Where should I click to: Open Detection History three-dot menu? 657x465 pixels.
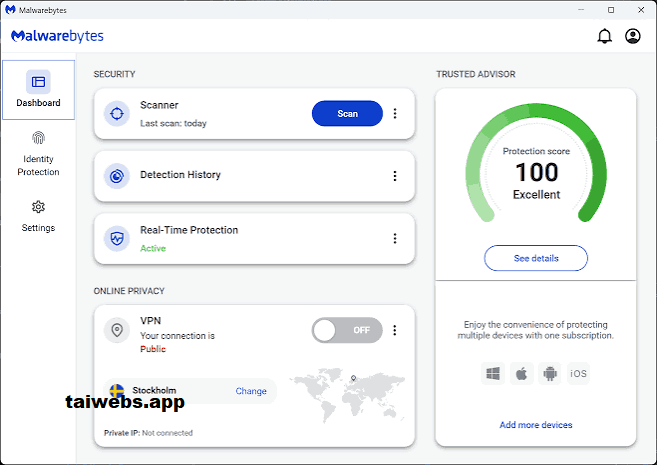click(x=395, y=176)
